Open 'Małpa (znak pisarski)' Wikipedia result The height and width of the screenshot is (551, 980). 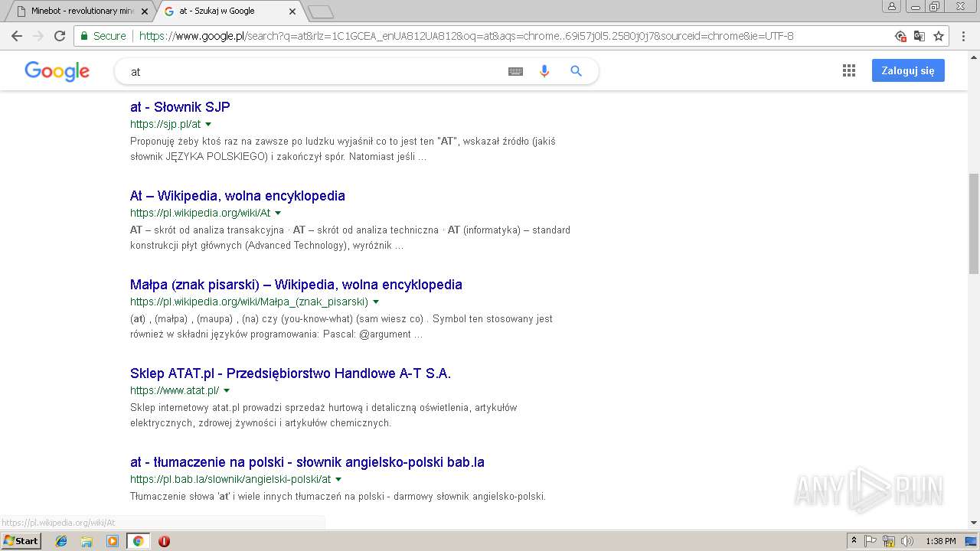(296, 285)
